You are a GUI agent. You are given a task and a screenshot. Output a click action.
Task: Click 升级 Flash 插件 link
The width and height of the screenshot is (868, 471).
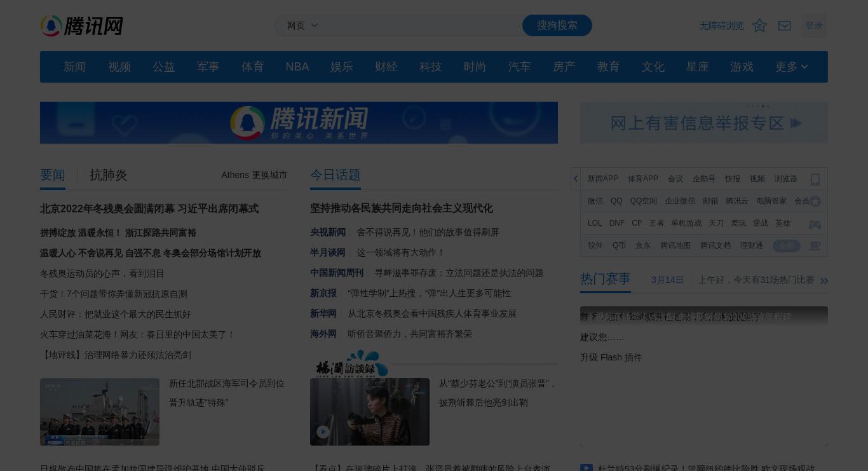(x=611, y=357)
